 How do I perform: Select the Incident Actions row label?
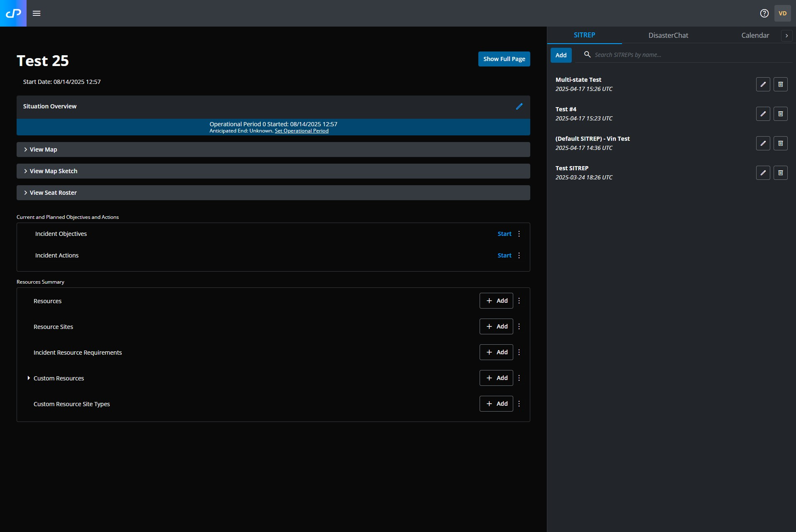[57, 255]
